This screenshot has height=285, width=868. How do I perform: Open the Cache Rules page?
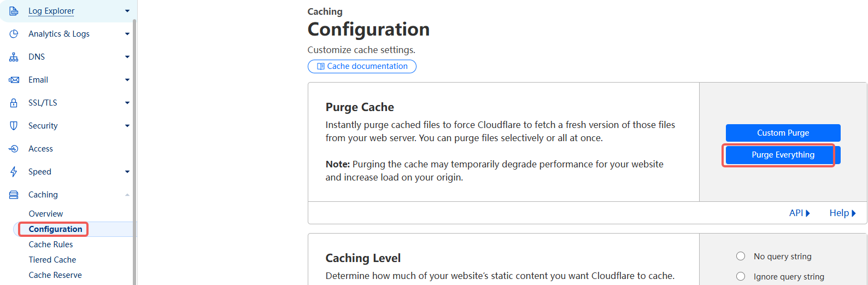51,245
